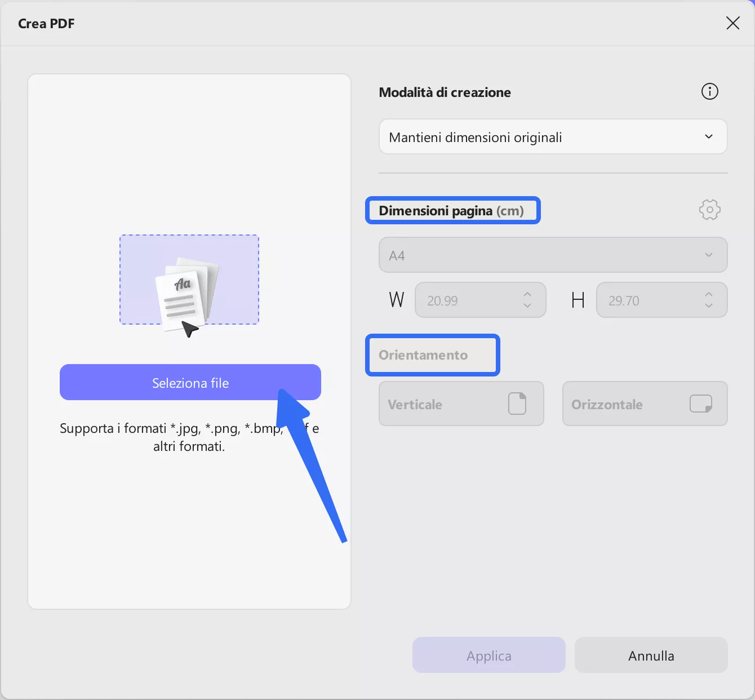755x700 pixels.
Task: Click the Dimensioni pagina (cm) label
Action: (x=451, y=211)
